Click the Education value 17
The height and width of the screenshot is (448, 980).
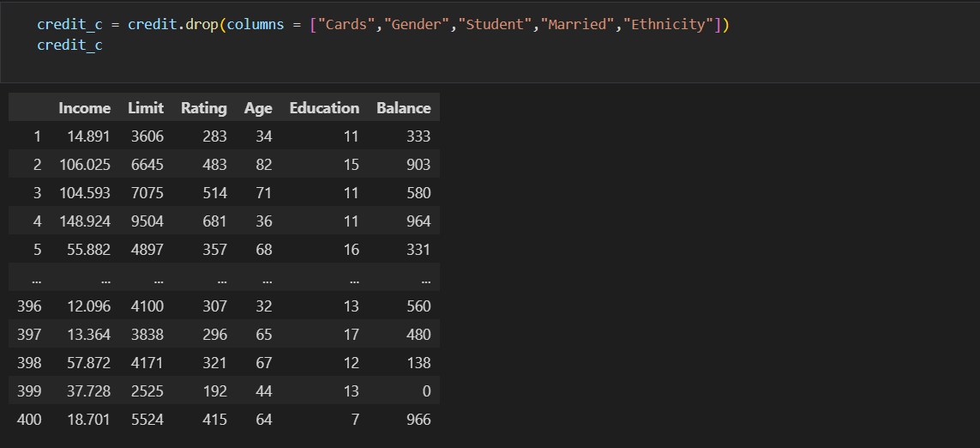(x=352, y=334)
